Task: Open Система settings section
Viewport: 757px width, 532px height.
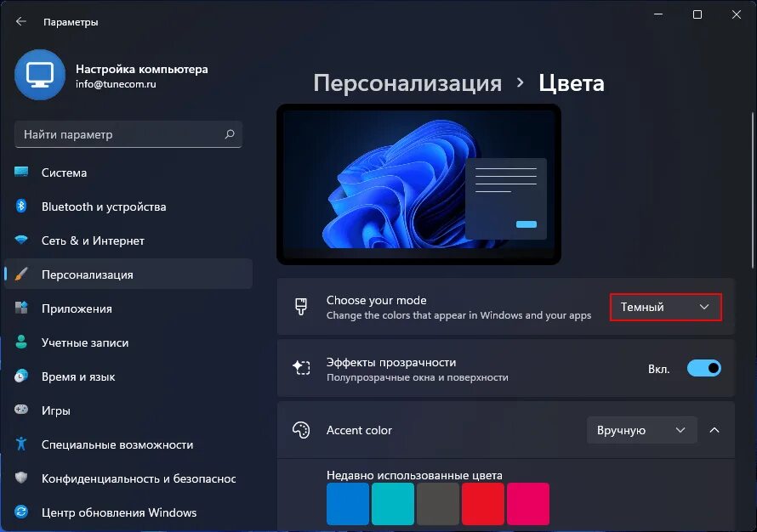Action: pyautogui.click(x=128, y=173)
